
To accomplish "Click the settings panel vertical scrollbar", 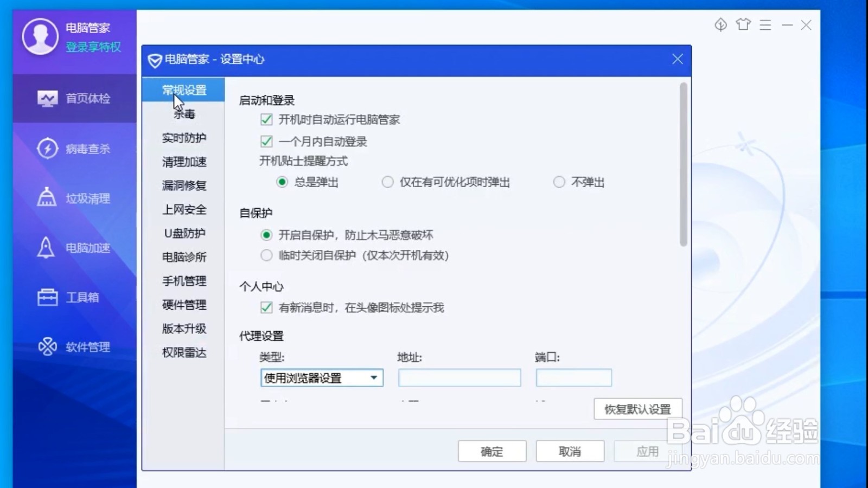I will 684,164.
